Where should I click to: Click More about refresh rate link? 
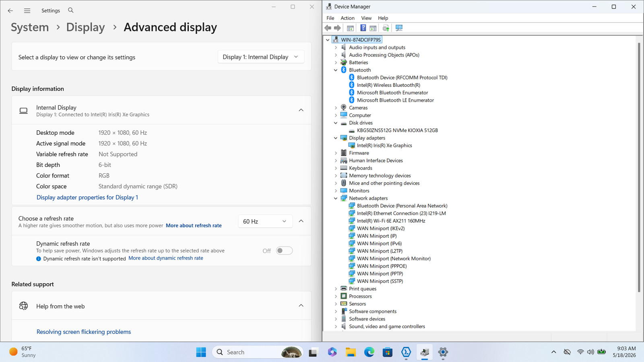(x=194, y=226)
